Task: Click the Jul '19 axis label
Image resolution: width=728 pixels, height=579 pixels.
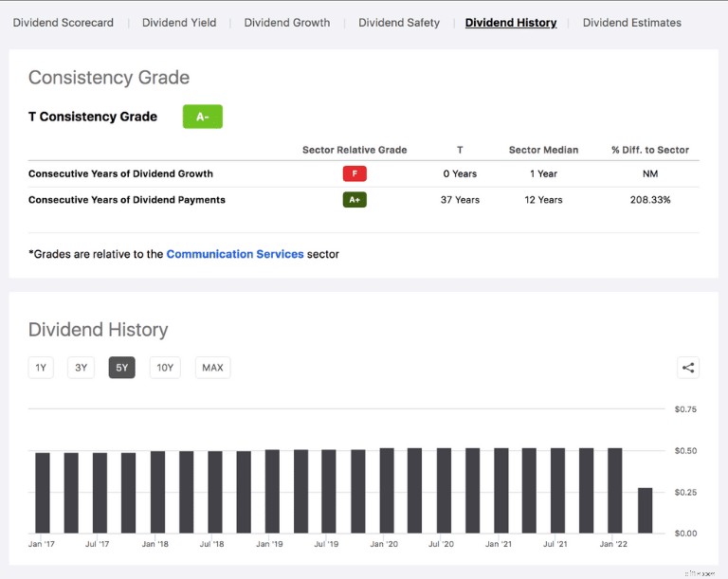Action: pos(326,544)
